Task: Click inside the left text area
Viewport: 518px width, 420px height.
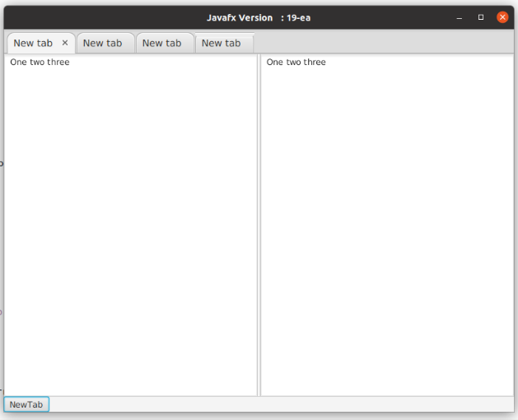Action: coord(130,225)
